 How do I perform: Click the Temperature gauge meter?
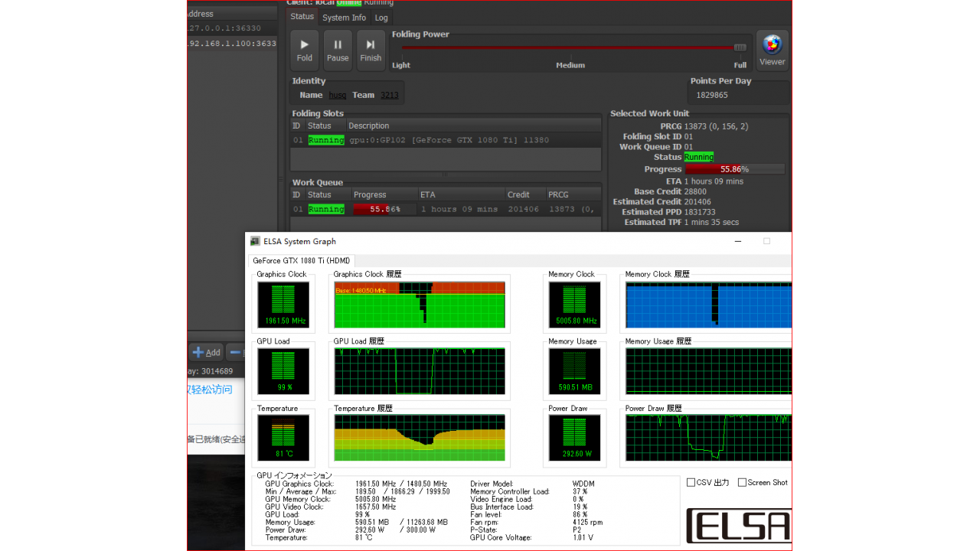pyautogui.click(x=283, y=439)
